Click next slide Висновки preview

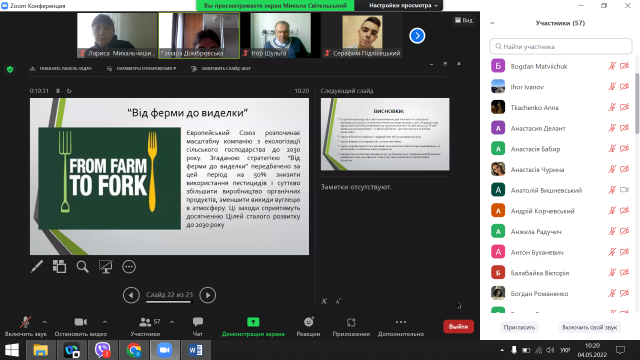pos(385,134)
